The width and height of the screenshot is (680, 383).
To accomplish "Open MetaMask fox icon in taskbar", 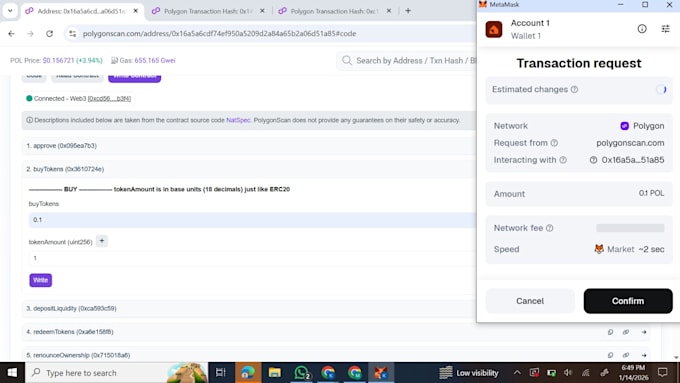I will tap(381, 373).
